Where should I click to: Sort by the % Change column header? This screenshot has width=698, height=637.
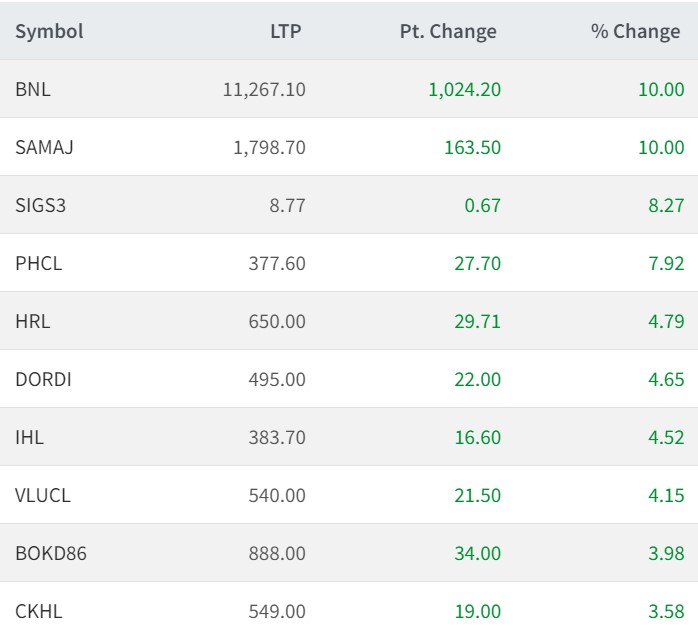point(635,31)
